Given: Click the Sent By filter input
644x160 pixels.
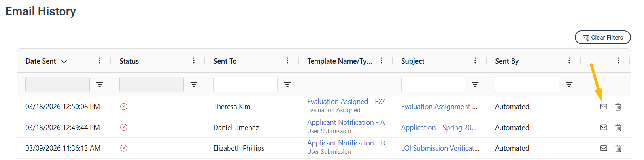Looking at the screenshot, I should click(527, 85).
